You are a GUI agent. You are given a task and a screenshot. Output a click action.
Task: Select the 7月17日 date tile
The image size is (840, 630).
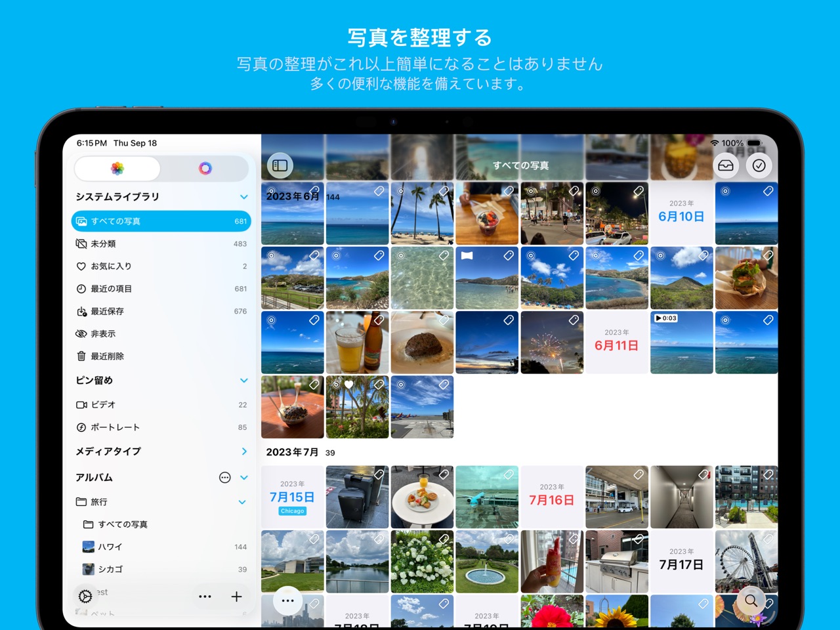pos(681,562)
